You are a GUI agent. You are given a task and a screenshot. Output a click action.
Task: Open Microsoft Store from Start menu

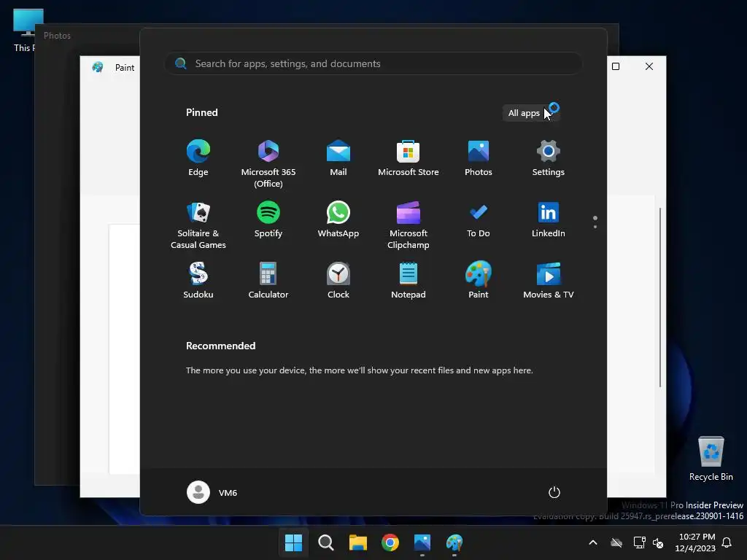tap(409, 158)
